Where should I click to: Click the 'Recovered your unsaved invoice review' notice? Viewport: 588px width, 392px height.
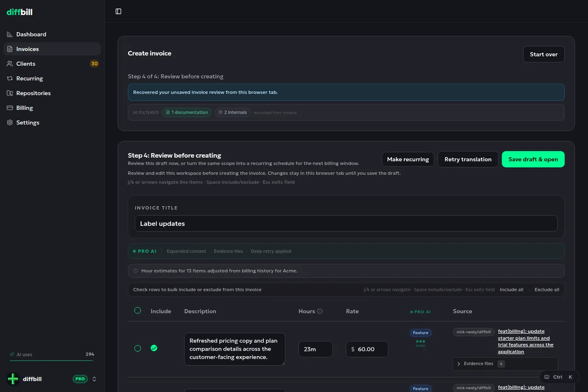point(346,92)
